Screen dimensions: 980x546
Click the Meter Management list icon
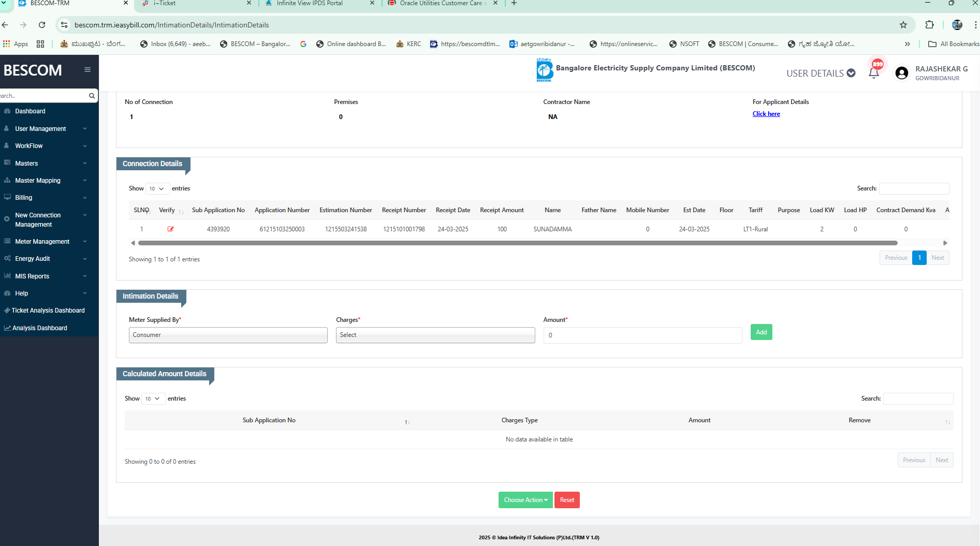pos(7,241)
